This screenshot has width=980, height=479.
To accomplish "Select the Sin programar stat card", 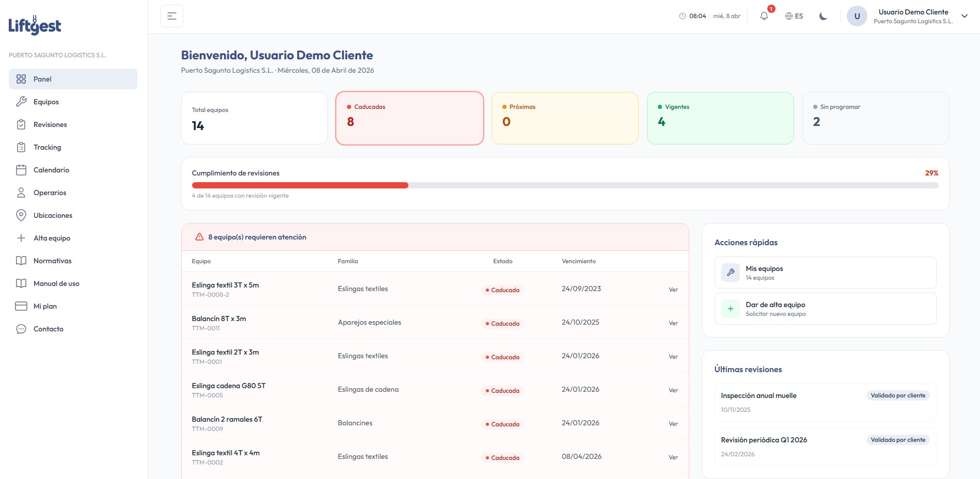I will (x=876, y=118).
